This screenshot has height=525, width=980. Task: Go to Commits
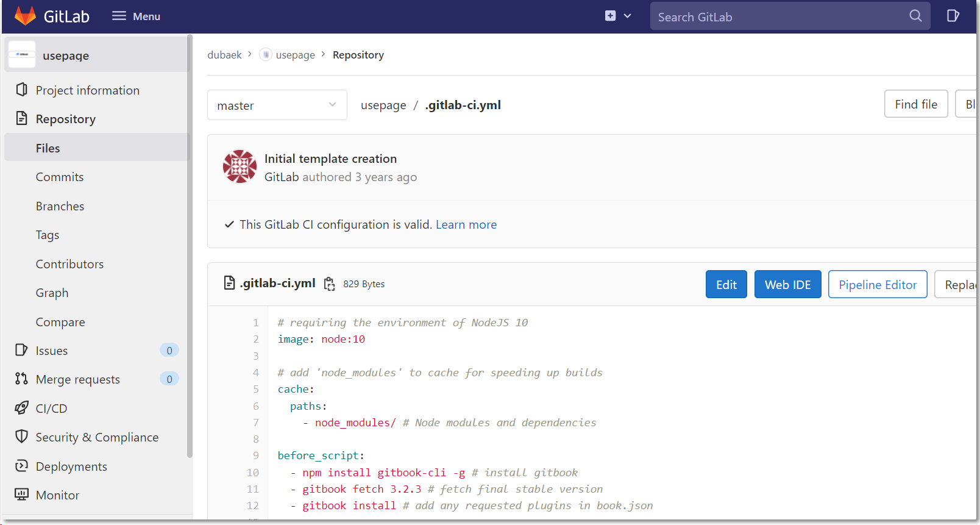(60, 177)
